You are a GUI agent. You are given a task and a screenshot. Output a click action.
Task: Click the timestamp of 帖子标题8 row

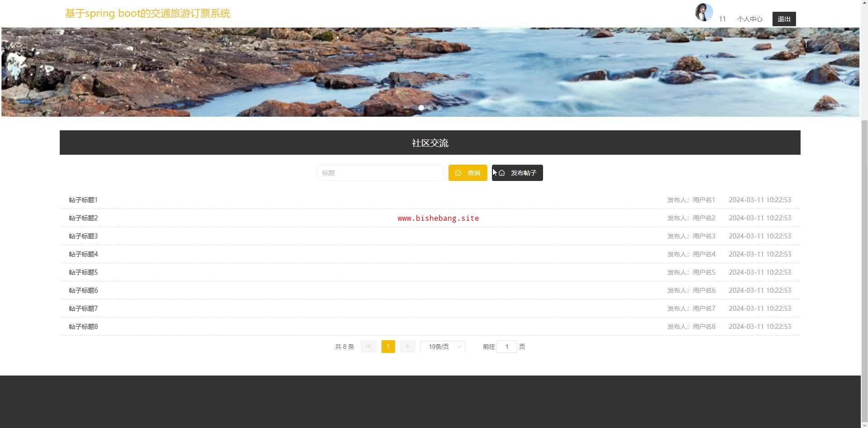tap(760, 327)
